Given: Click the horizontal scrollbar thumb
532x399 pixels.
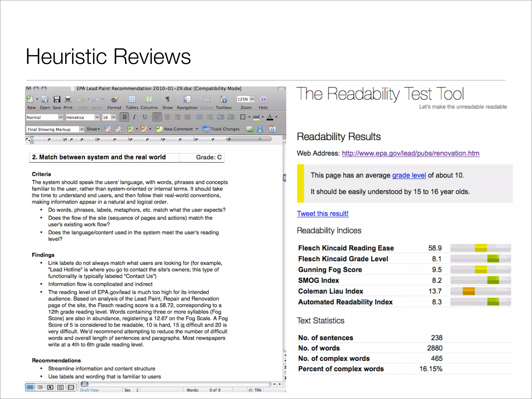Looking at the screenshot, I should 85,384.
